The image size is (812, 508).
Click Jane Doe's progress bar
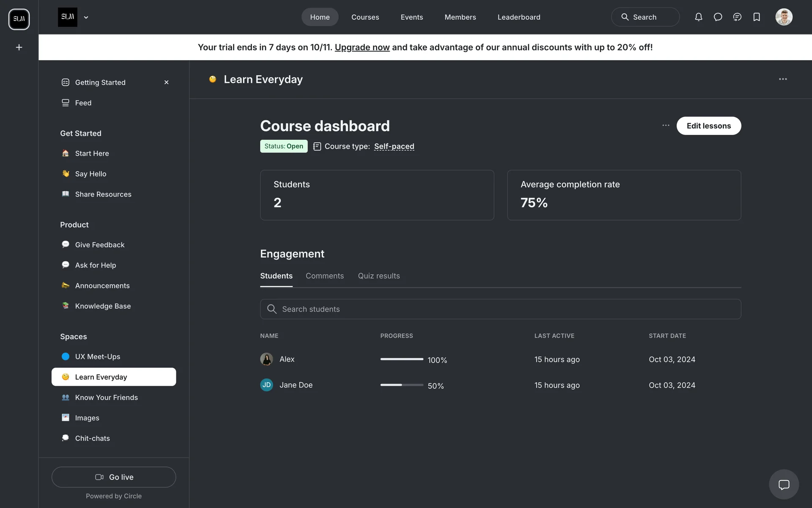tap(401, 385)
